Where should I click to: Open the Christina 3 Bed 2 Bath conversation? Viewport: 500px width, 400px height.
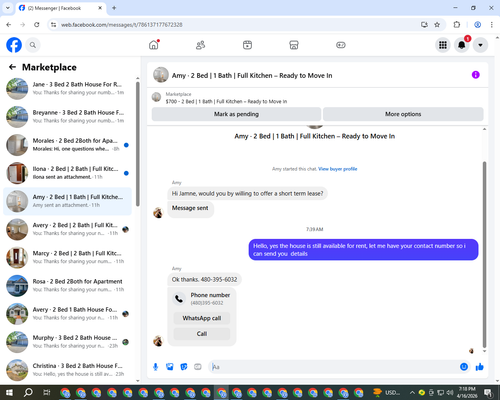pyautogui.click(x=67, y=370)
